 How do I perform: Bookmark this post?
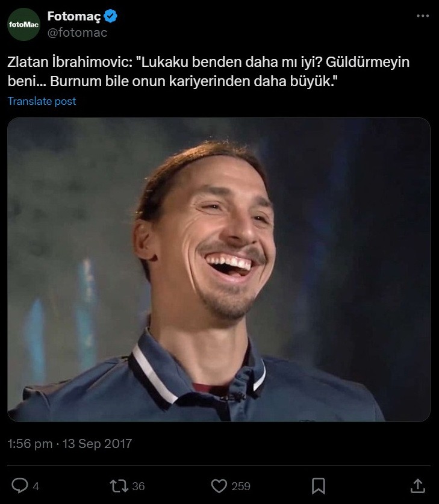tap(319, 486)
